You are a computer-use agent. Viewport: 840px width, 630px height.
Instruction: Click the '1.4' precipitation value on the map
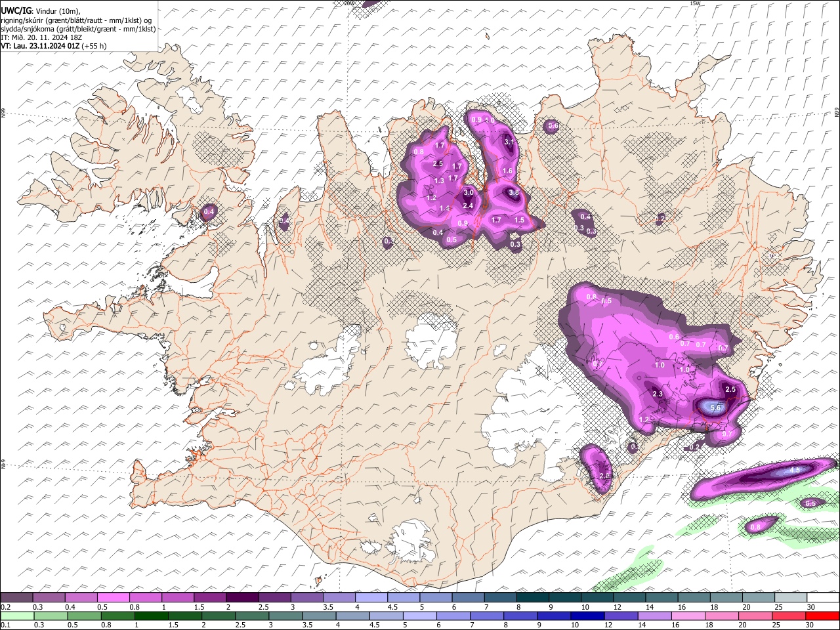coord(444,209)
